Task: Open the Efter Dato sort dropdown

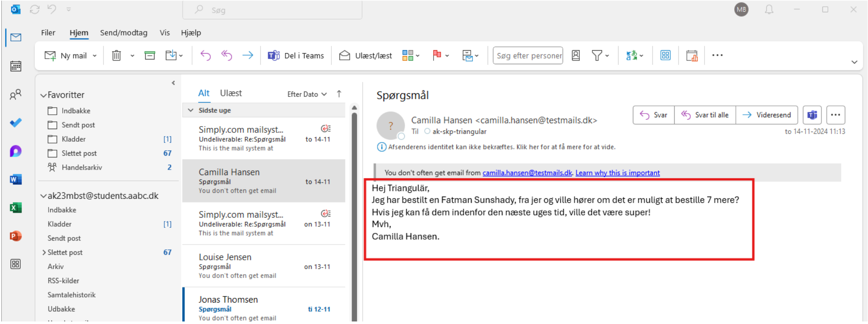Action: (307, 94)
